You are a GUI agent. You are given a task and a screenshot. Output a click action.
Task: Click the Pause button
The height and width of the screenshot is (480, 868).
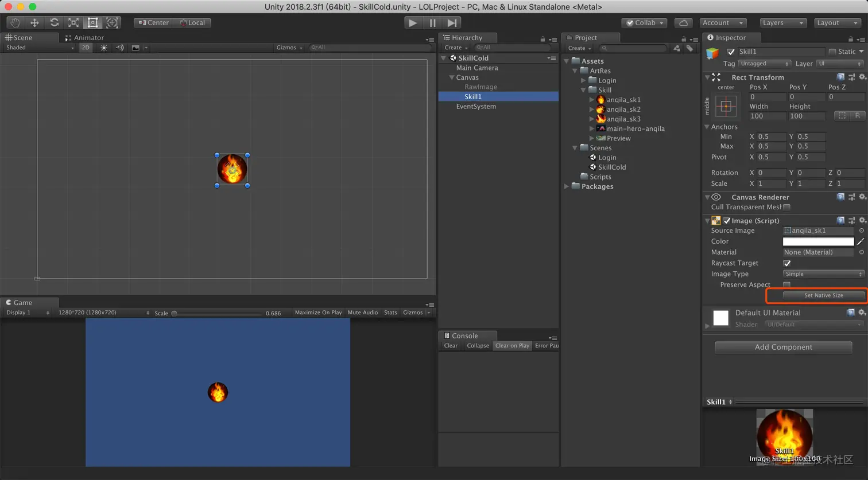(432, 22)
